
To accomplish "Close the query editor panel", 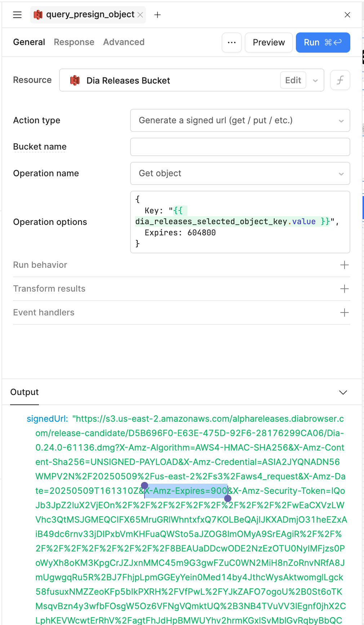I will (x=347, y=15).
